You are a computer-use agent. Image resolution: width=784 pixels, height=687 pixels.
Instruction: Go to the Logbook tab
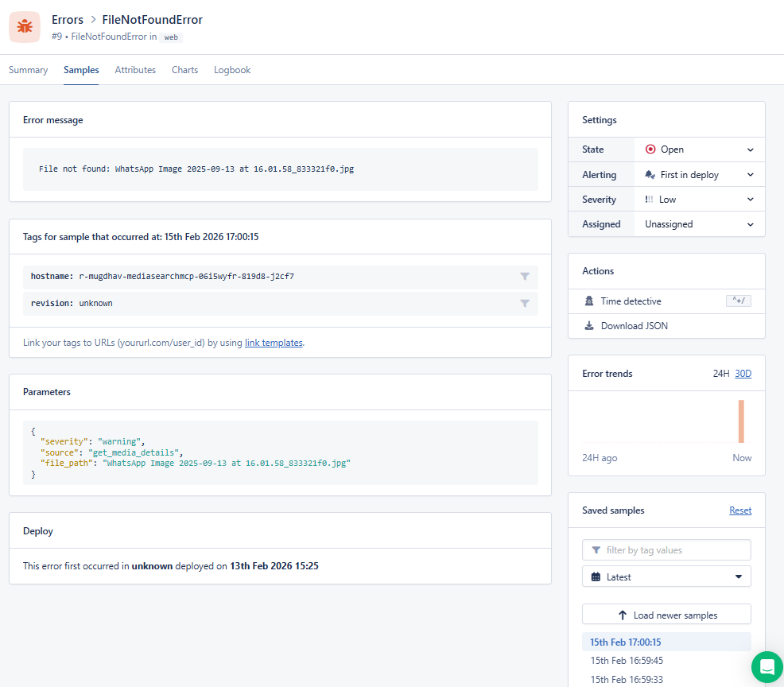[232, 70]
